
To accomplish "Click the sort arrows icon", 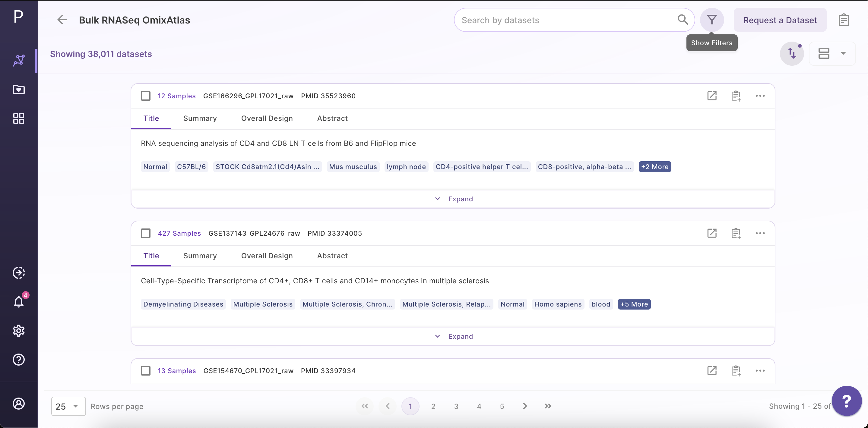I will (792, 53).
